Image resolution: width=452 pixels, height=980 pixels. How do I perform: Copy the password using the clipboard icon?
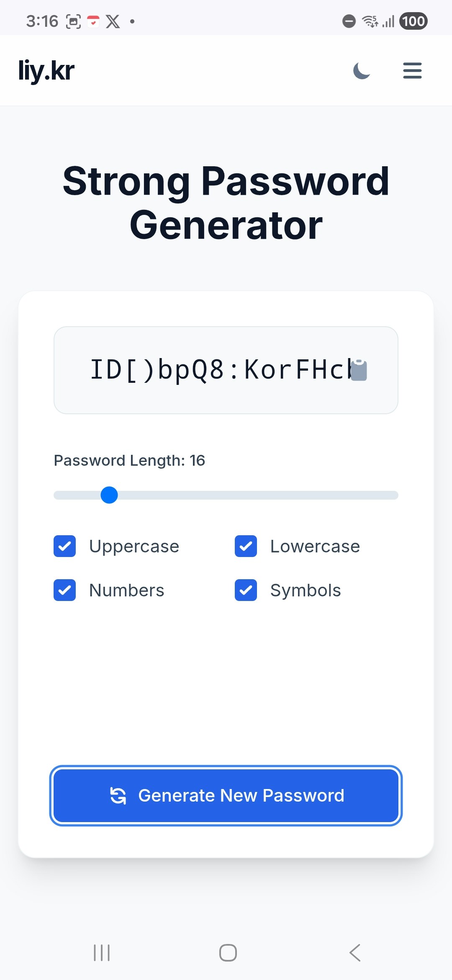(x=358, y=369)
